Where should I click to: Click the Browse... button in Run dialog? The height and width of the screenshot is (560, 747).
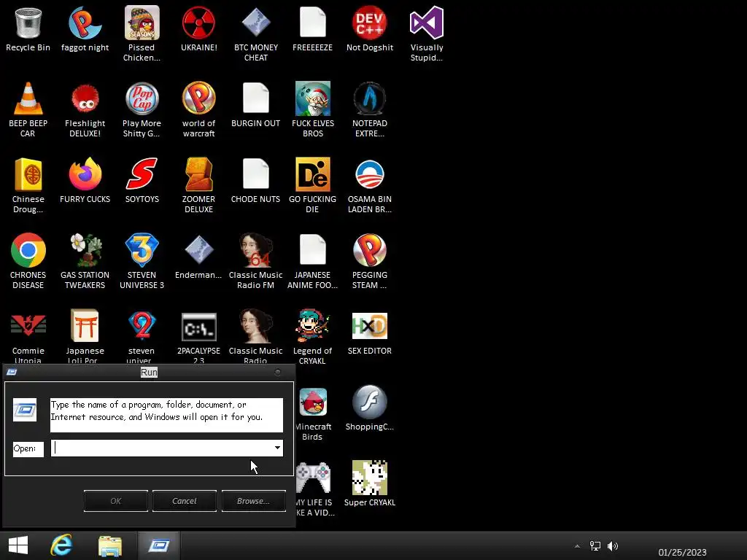click(x=253, y=501)
